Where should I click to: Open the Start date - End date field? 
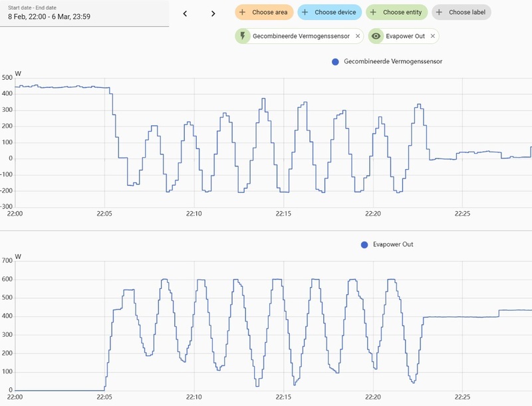(x=84, y=13)
